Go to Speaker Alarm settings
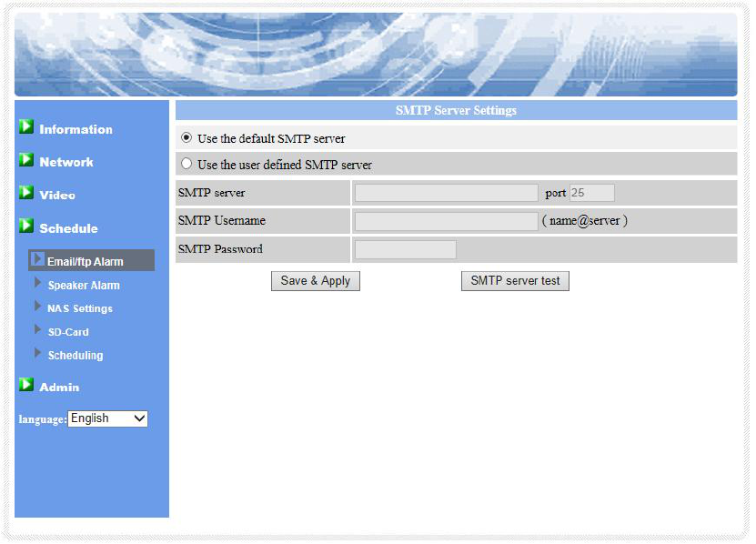The height and width of the screenshot is (544, 756). [84, 286]
